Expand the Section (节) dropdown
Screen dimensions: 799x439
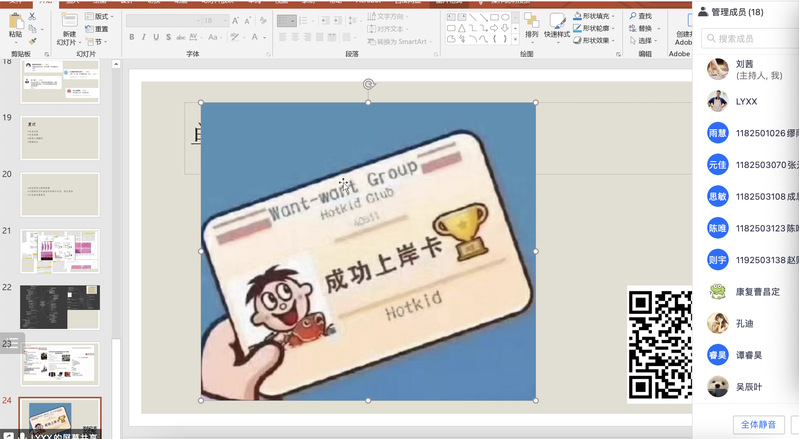pyautogui.click(x=97, y=42)
